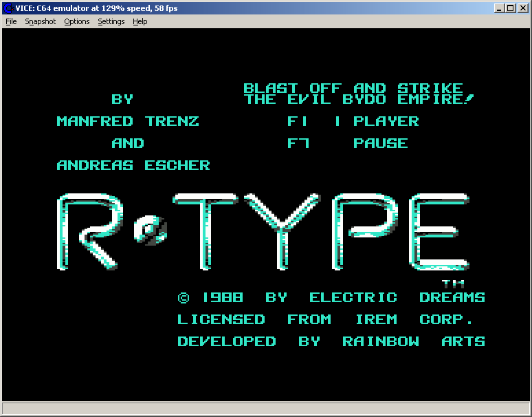Open the File menu
Viewport: 532px width, 417px height.
[11, 21]
